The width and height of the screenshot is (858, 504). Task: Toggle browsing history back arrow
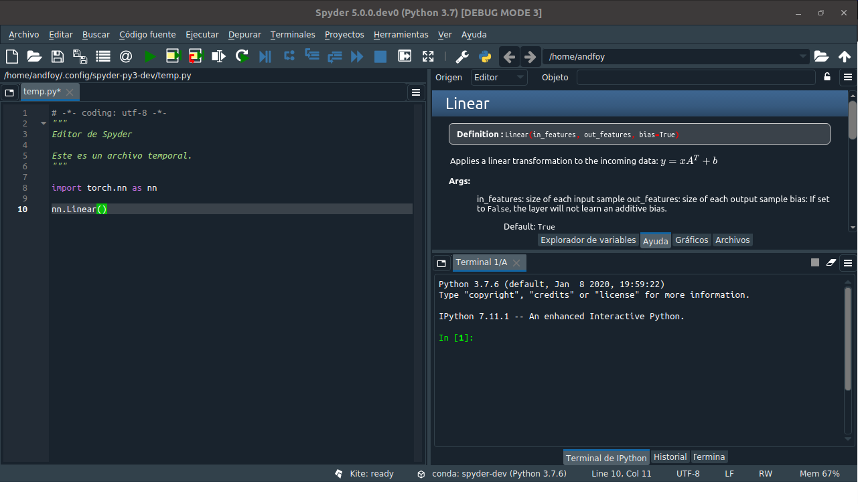[x=509, y=56]
